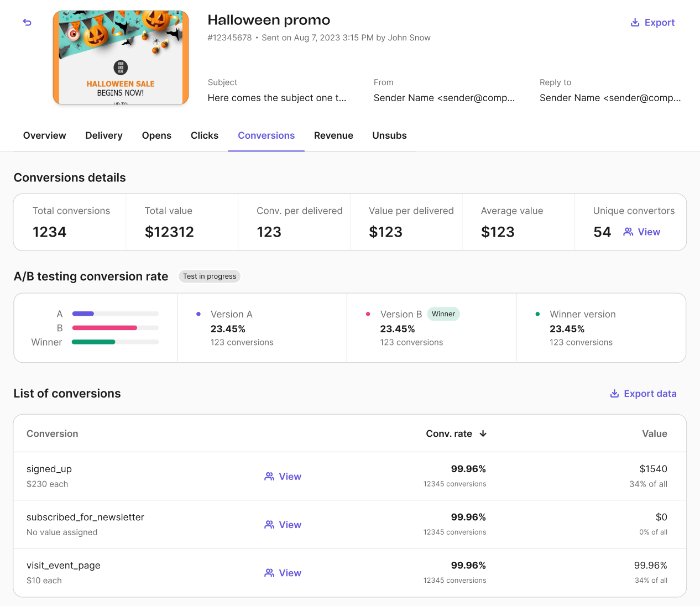Click the back arrow icon
Viewport: 700px width, 606px height.
tap(27, 23)
